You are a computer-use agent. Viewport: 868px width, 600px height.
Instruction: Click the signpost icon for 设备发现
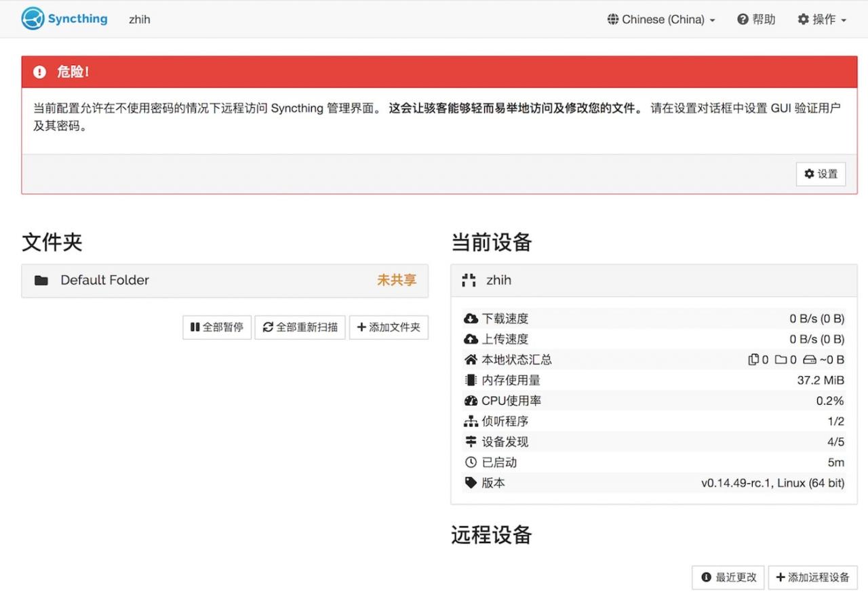click(471, 442)
